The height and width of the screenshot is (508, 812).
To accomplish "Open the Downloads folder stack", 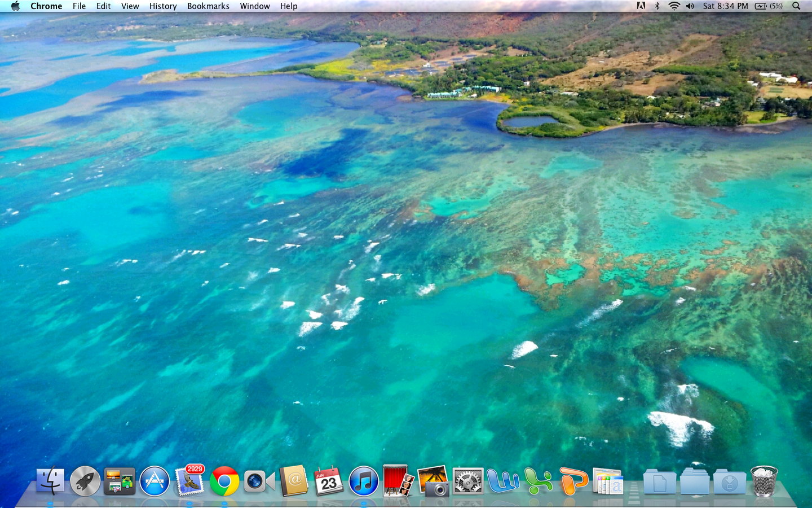I will [x=730, y=482].
